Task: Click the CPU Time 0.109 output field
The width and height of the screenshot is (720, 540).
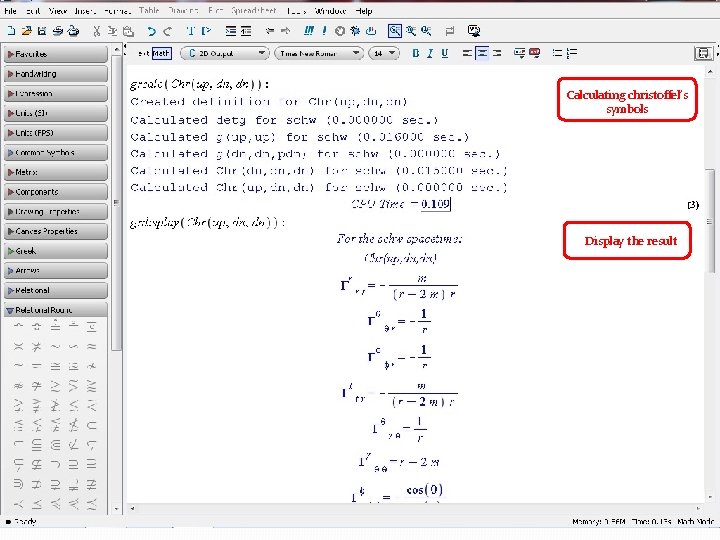Action: click(435, 204)
